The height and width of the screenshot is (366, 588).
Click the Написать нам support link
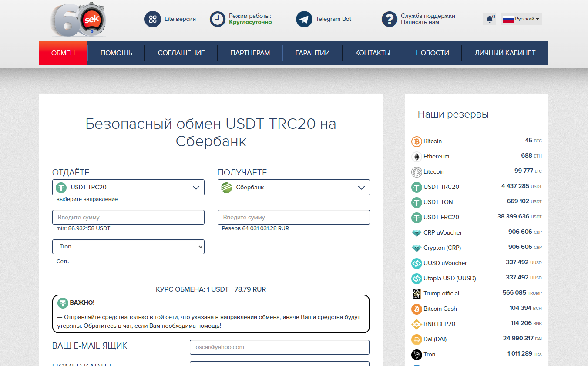pos(420,22)
